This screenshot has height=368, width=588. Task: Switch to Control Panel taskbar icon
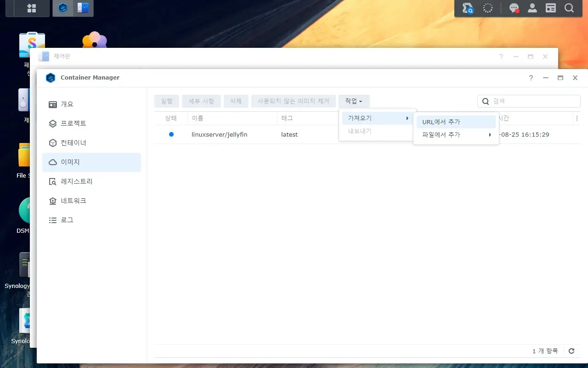(x=83, y=8)
